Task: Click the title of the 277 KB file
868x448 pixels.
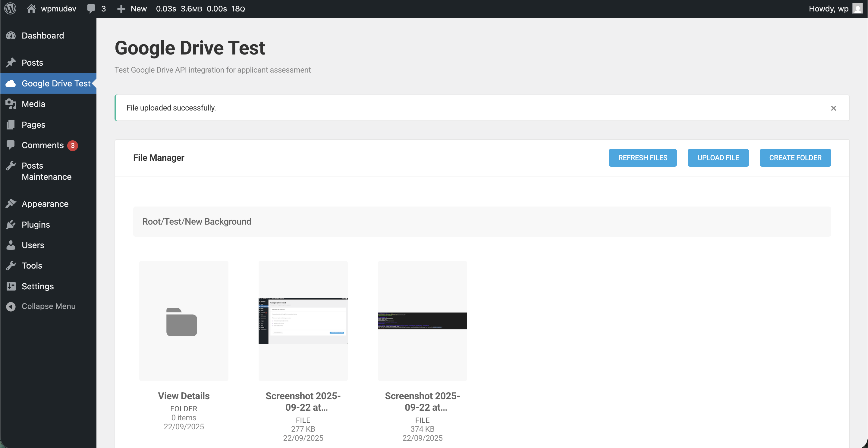Action: [x=303, y=402]
